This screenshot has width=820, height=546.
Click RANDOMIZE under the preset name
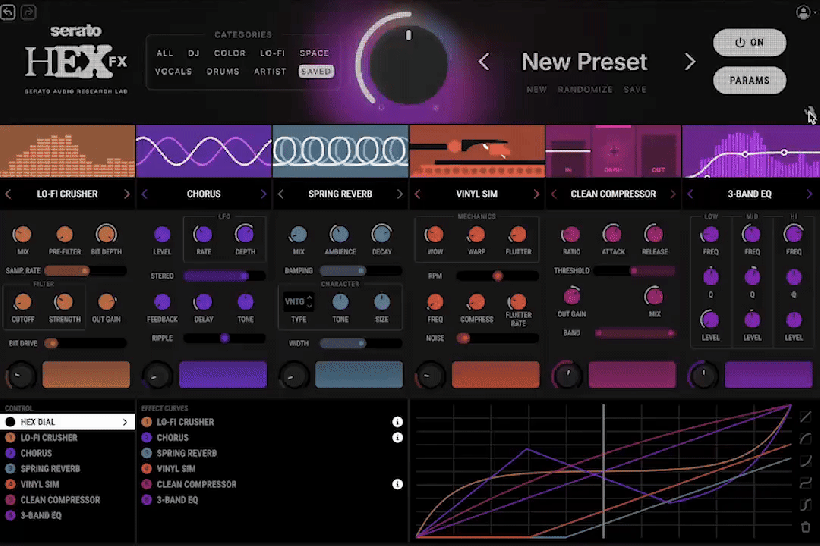coord(585,90)
